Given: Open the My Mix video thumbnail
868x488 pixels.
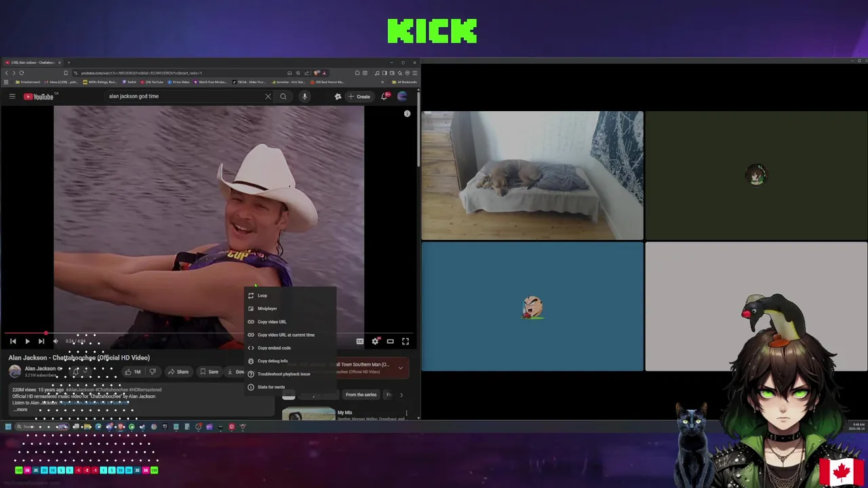Looking at the screenshot, I should (309, 414).
